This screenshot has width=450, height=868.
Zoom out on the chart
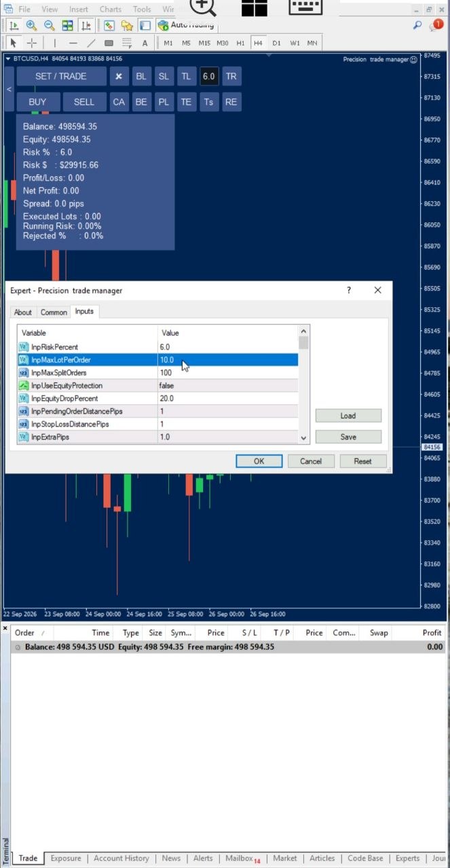coord(49,25)
